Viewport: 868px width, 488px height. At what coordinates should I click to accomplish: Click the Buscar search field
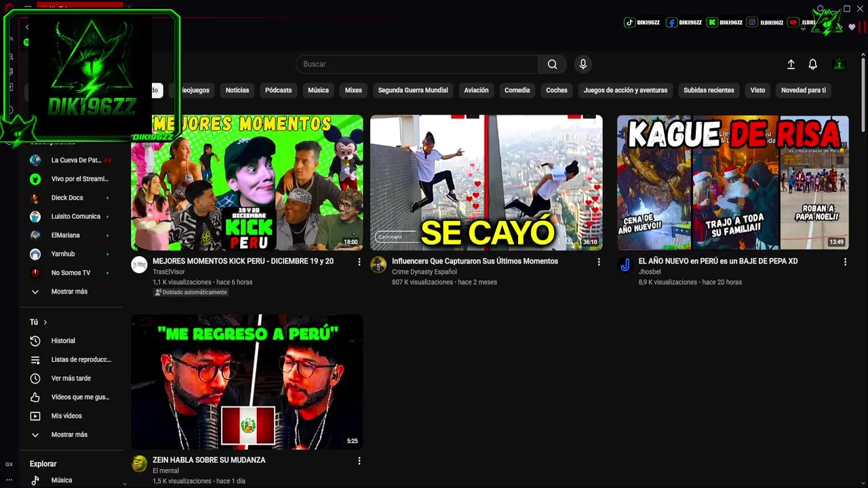pos(417,64)
